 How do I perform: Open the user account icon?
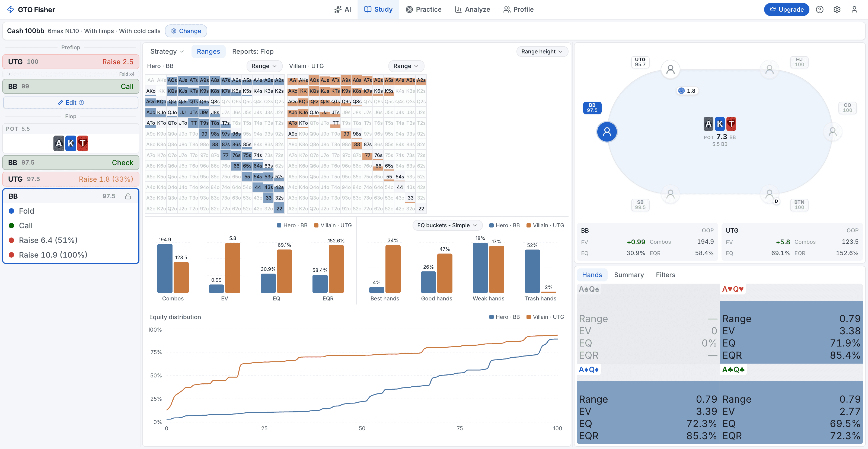(x=854, y=9)
